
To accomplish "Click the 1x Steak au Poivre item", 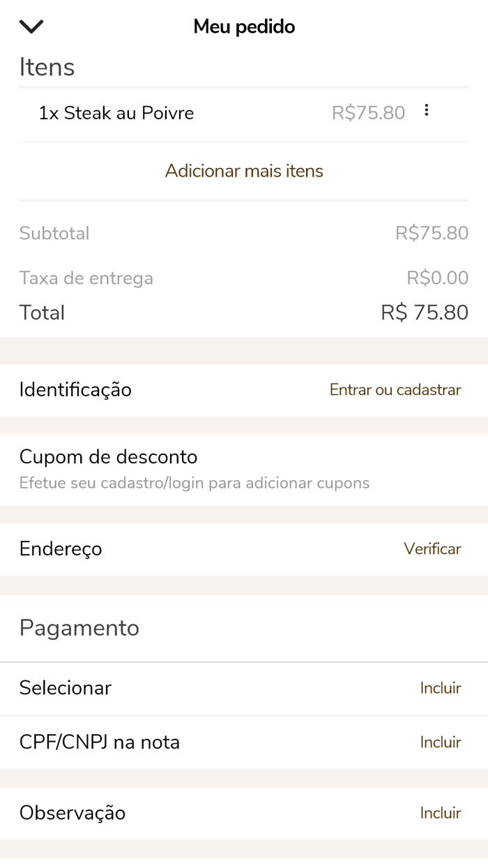I will coord(117,112).
